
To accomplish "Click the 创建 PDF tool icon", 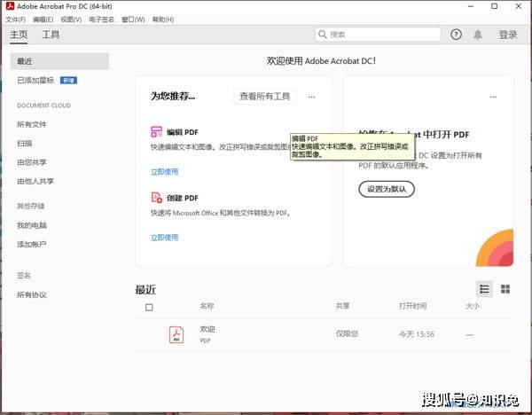I will tap(156, 199).
